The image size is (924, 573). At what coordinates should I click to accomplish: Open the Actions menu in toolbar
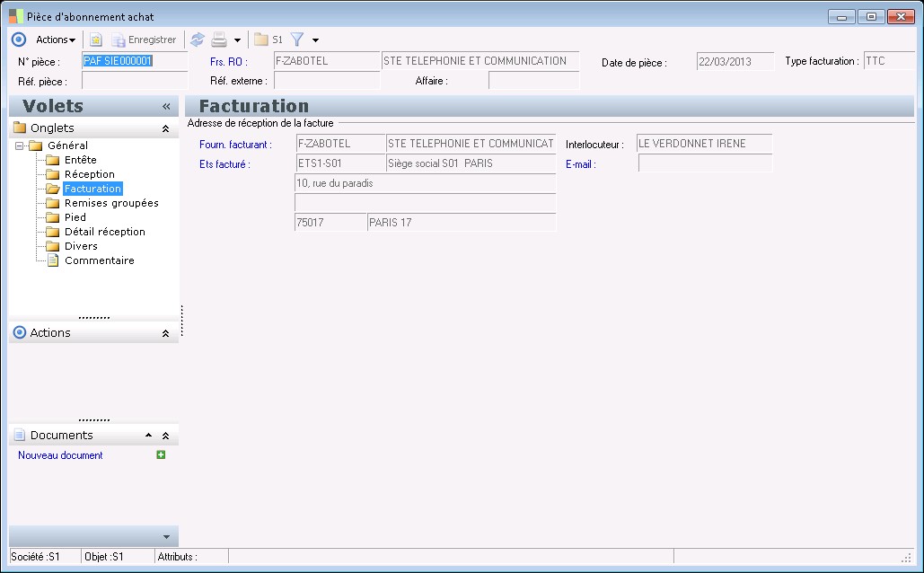[56, 40]
